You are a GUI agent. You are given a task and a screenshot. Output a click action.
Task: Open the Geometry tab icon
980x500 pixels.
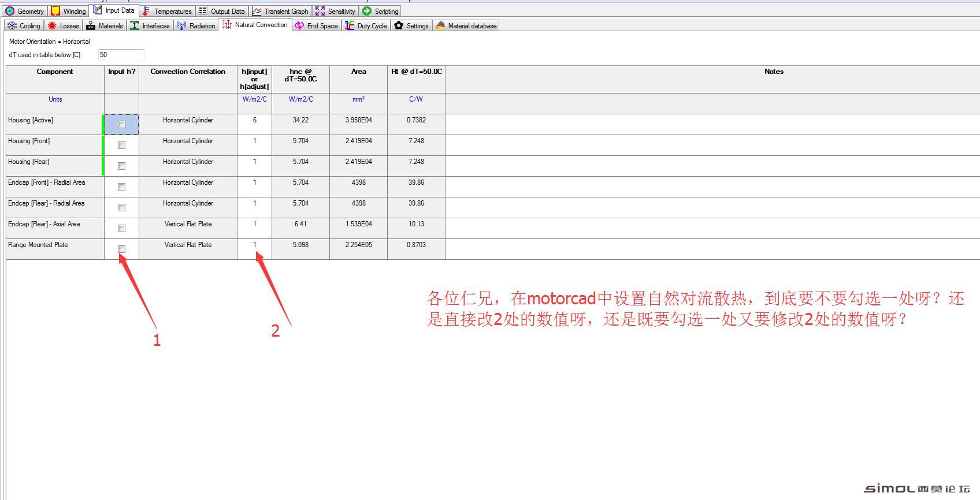click(10, 11)
